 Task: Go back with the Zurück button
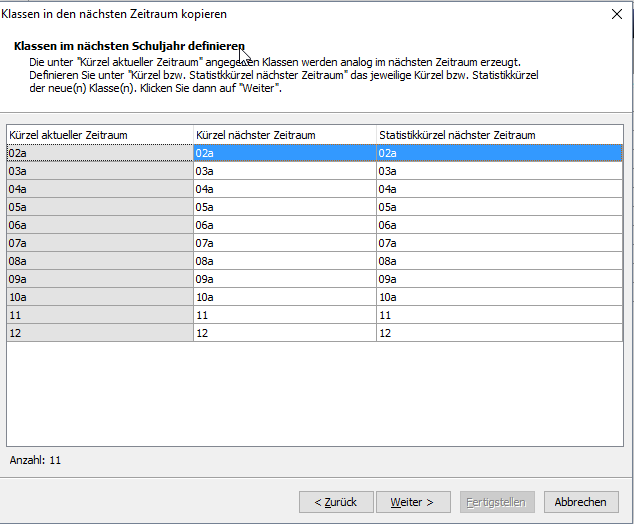click(x=336, y=502)
